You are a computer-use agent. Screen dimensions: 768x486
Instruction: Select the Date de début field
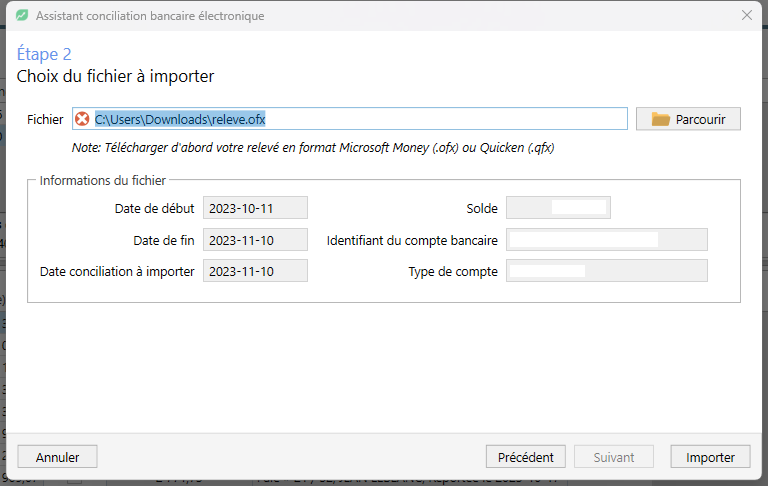[x=255, y=208]
